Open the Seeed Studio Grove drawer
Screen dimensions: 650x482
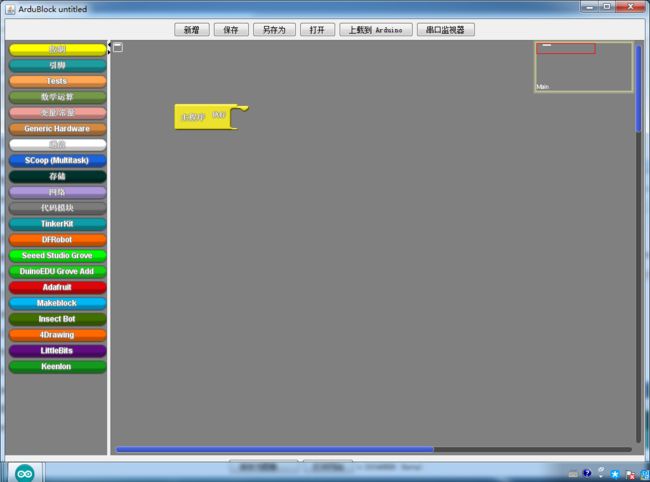coord(58,255)
